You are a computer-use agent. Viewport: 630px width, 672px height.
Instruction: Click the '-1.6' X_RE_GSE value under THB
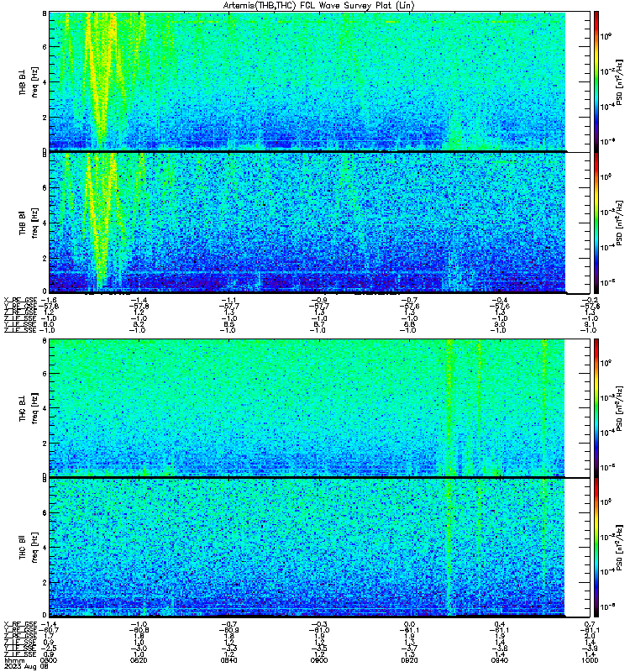49,301
